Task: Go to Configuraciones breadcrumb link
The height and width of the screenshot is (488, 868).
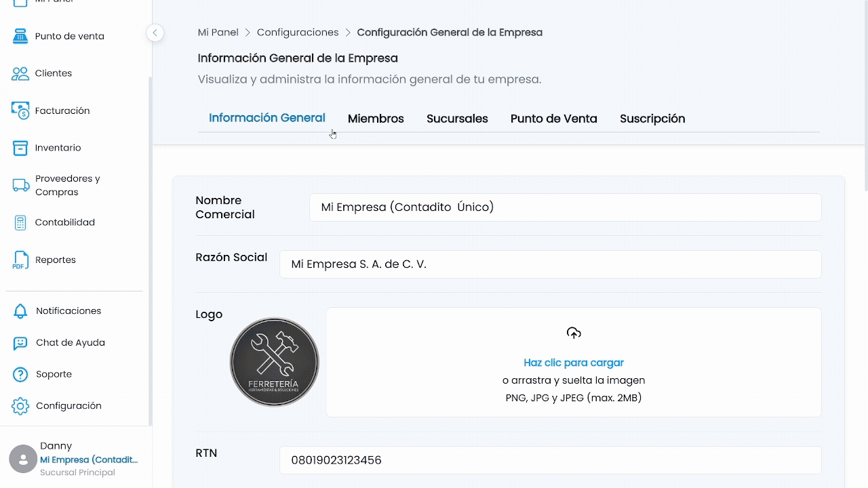Action: 298,33
